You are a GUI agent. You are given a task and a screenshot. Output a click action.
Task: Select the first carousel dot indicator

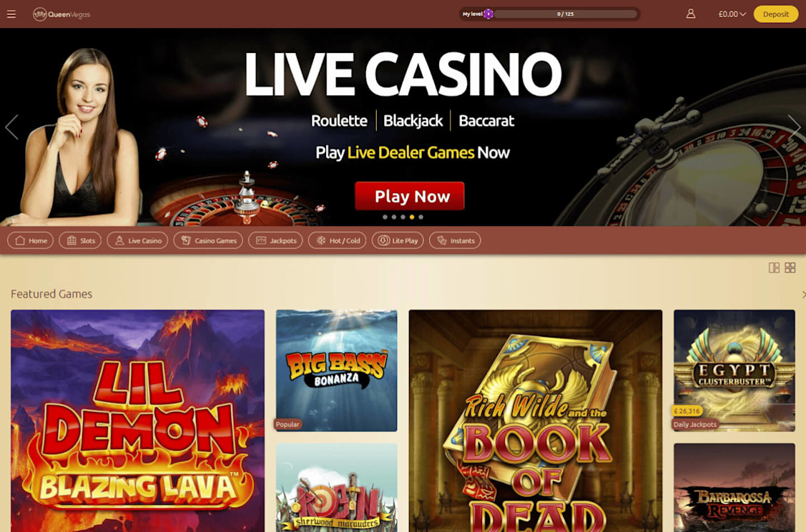pos(385,217)
